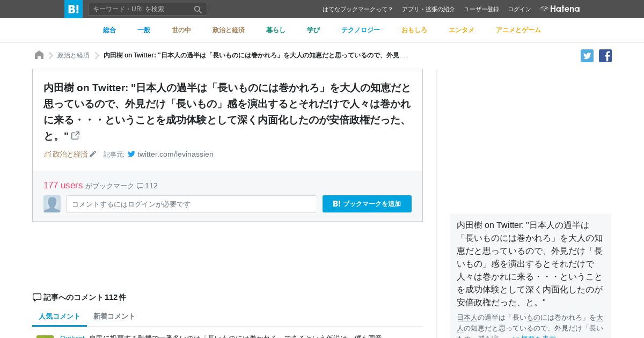Share on Facebook icon

(605, 56)
